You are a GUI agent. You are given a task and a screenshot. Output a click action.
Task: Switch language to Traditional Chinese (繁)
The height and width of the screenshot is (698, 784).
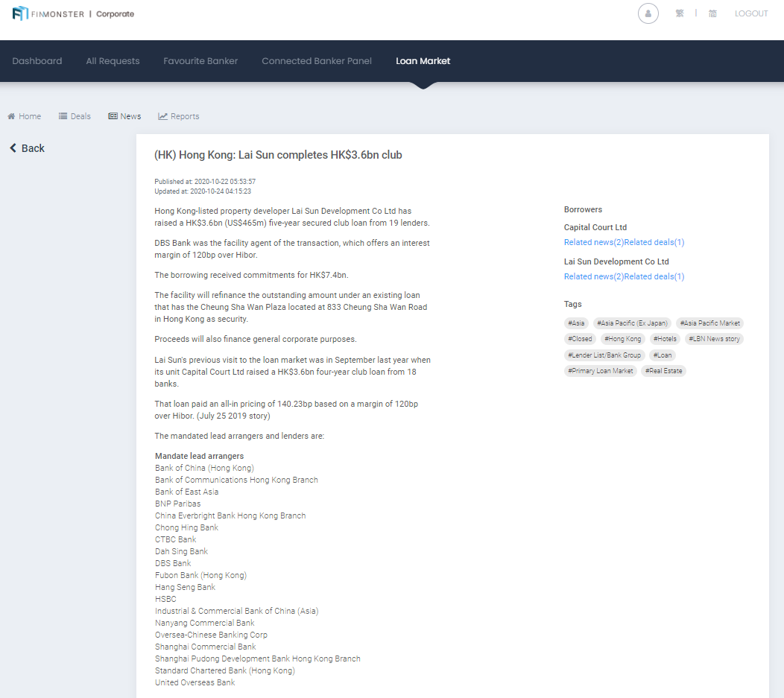680,13
